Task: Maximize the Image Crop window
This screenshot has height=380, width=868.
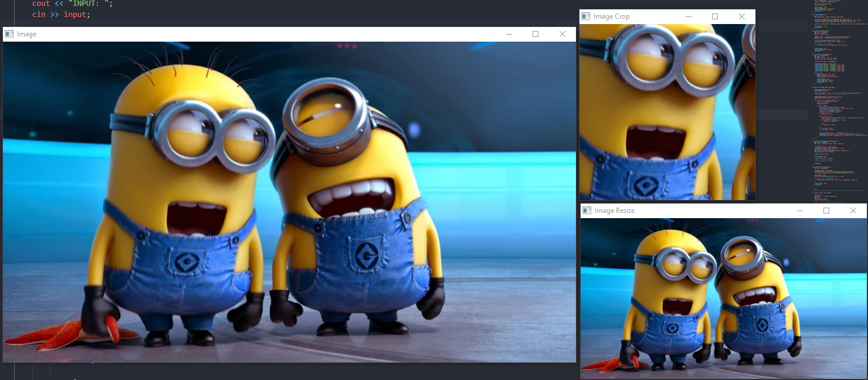Action: [x=715, y=16]
